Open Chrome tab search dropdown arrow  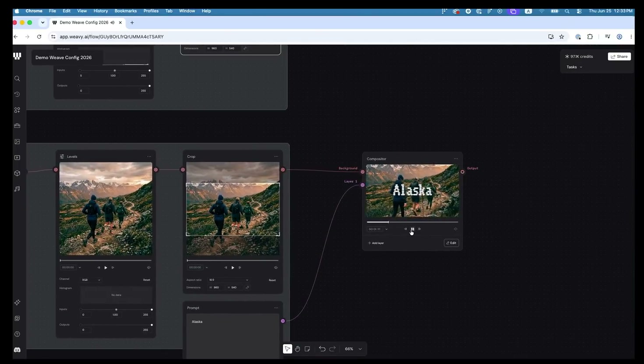tap(42, 22)
